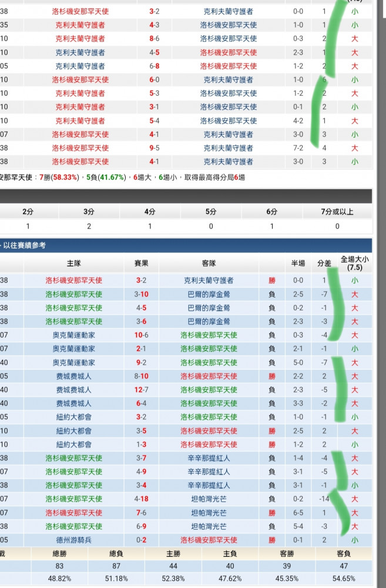Click the 主負 header

tap(230, 553)
